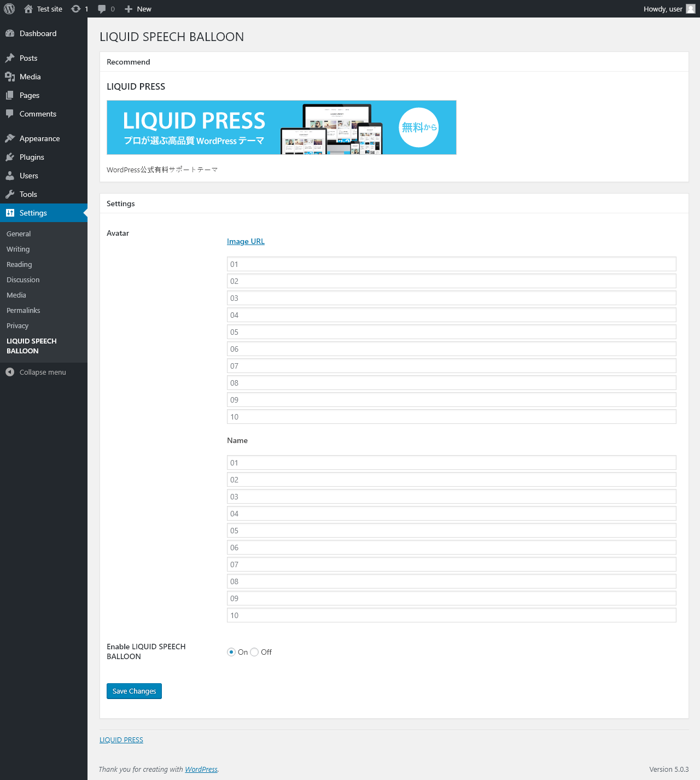The height and width of the screenshot is (780, 700).
Task: Focus the Avatar image URL 02 field
Action: pyautogui.click(x=452, y=281)
